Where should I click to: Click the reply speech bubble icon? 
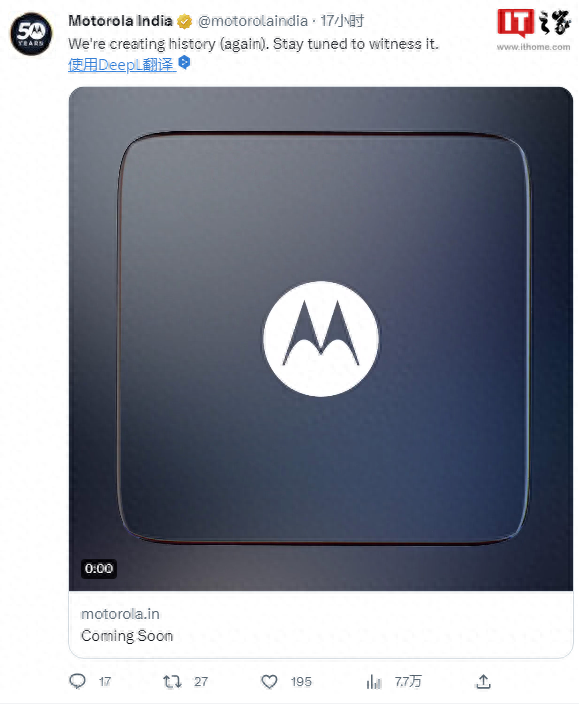coord(77,681)
